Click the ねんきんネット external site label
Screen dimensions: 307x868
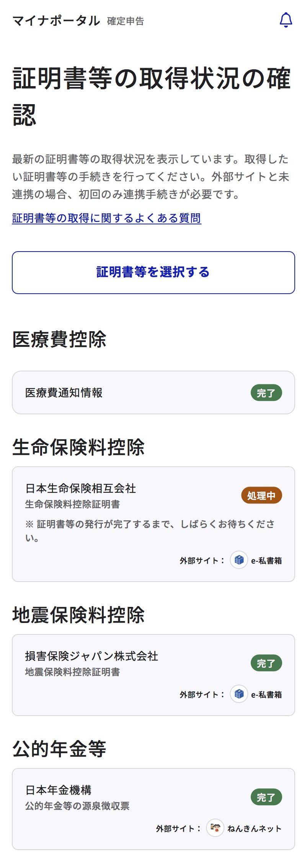[x=255, y=829]
